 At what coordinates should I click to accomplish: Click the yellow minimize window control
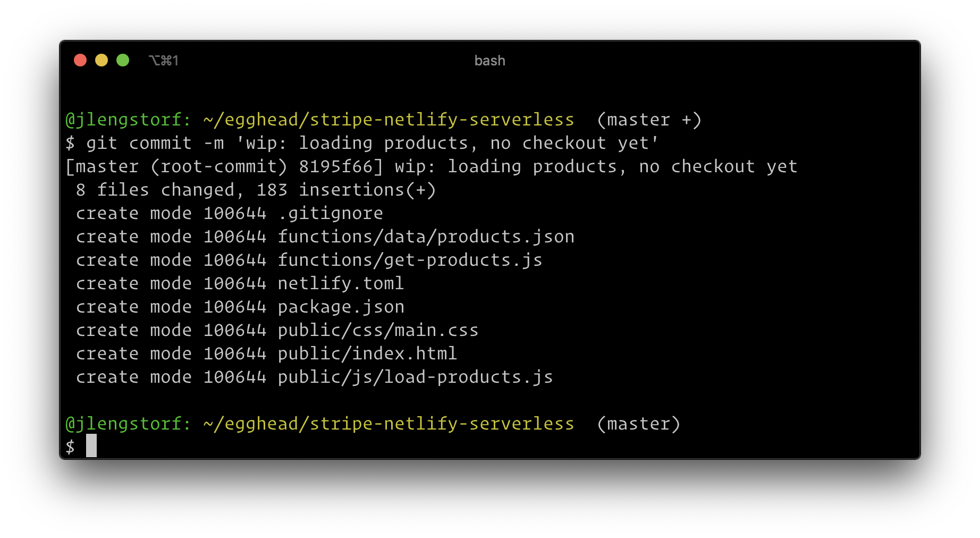pyautogui.click(x=101, y=60)
